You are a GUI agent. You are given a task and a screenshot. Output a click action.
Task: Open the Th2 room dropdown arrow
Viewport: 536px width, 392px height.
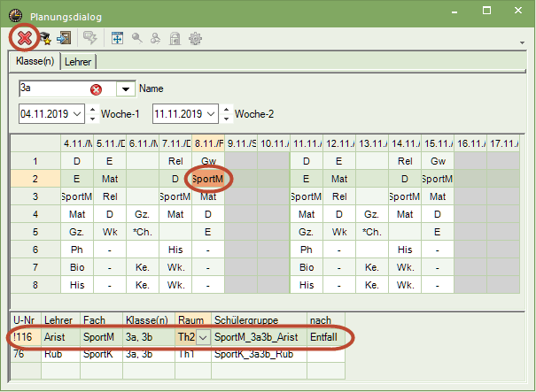coord(203,337)
